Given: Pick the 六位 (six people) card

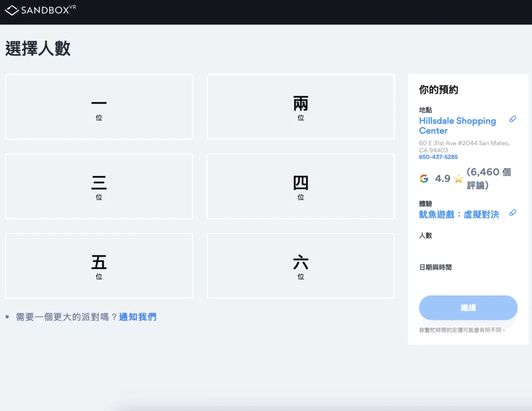Looking at the screenshot, I should point(301,266).
